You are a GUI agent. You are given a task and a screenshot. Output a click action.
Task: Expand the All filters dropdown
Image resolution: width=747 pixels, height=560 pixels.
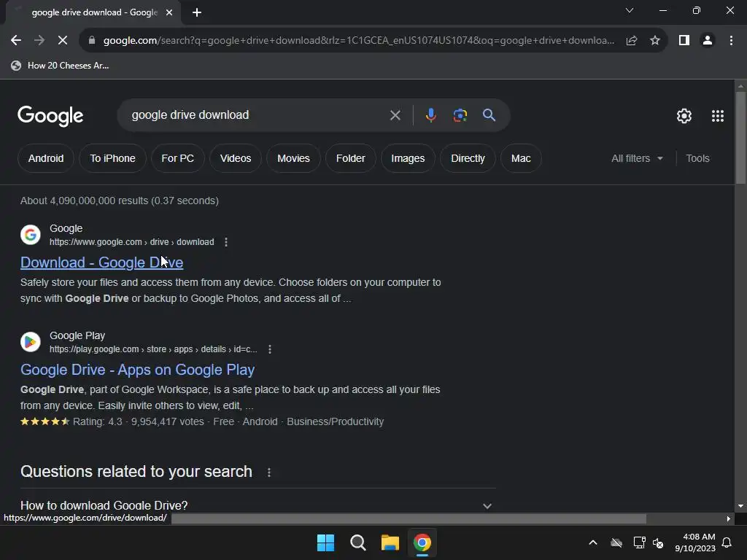[637, 158]
